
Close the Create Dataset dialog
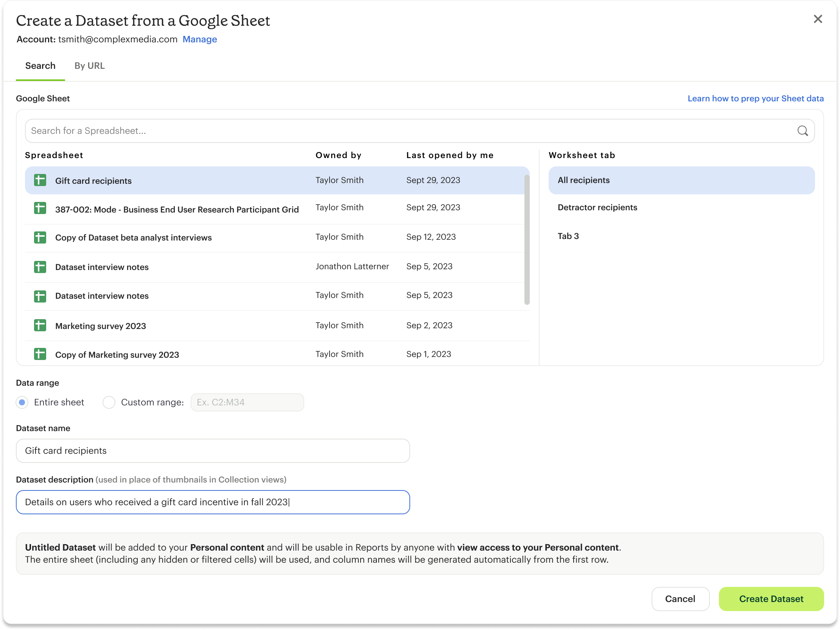tap(818, 19)
